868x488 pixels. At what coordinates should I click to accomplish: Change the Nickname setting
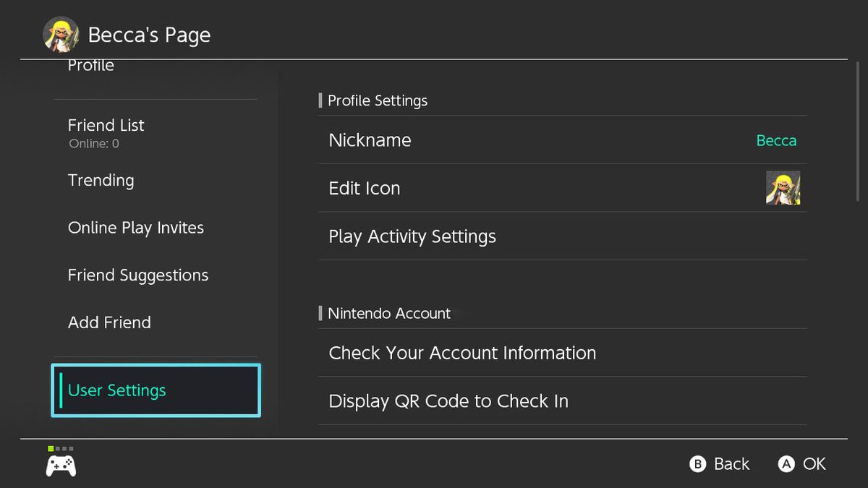click(x=562, y=140)
